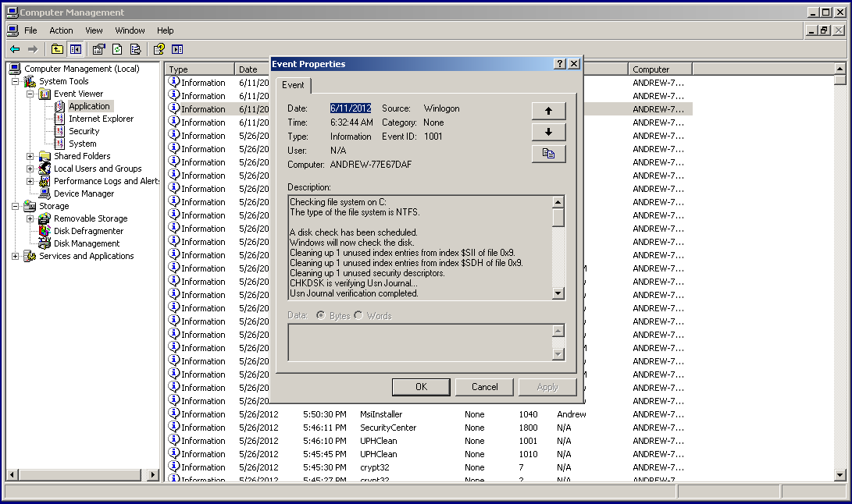Expand the Services and Applications node
Viewport: 852px width, 504px height.
16,256
